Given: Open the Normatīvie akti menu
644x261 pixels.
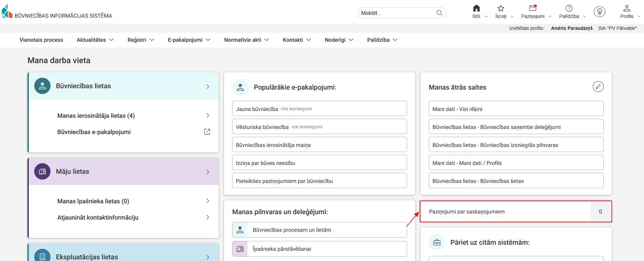Looking at the screenshot, I should [x=246, y=40].
